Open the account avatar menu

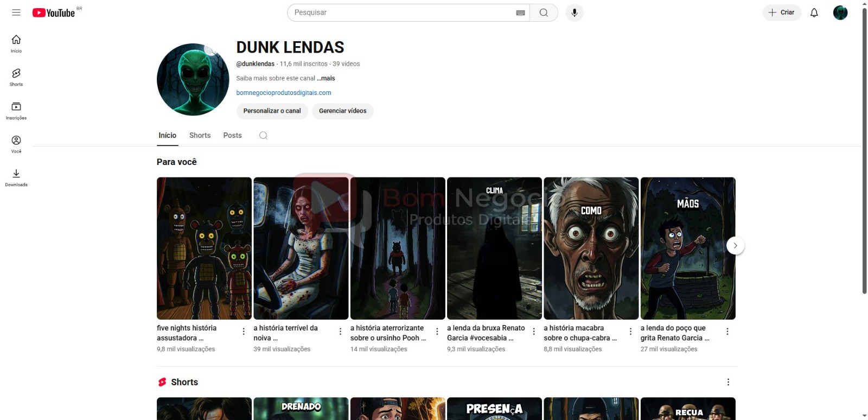(x=840, y=12)
